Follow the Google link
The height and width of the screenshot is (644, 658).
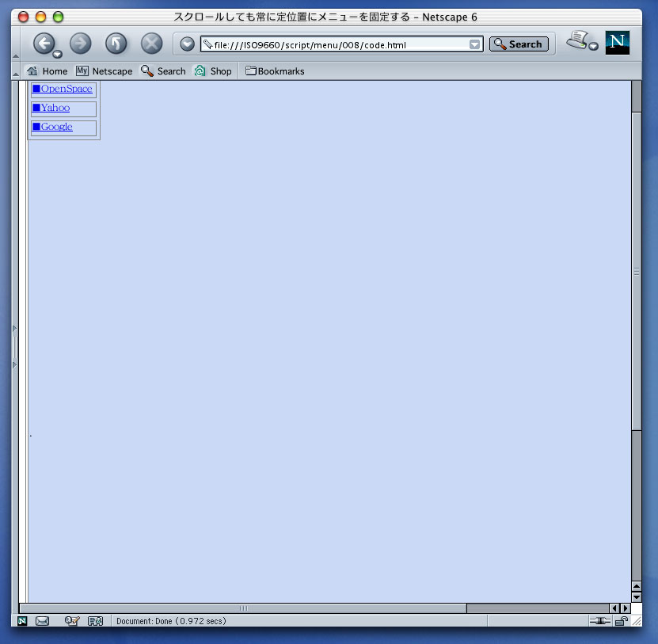tap(52, 127)
